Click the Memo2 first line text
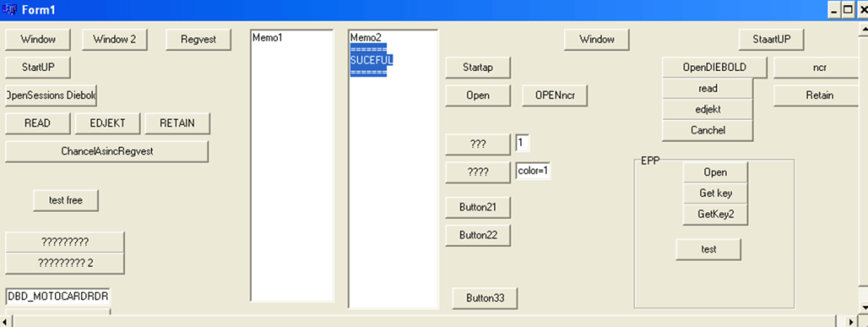868x327 pixels. (366, 38)
